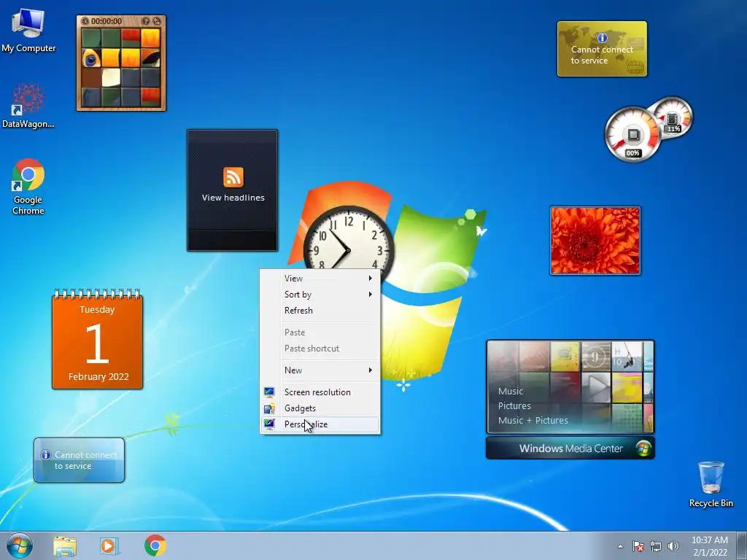The image size is (747, 560).
Task: Click the info icon in Weather gadget
Action: (x=46, y=455)
